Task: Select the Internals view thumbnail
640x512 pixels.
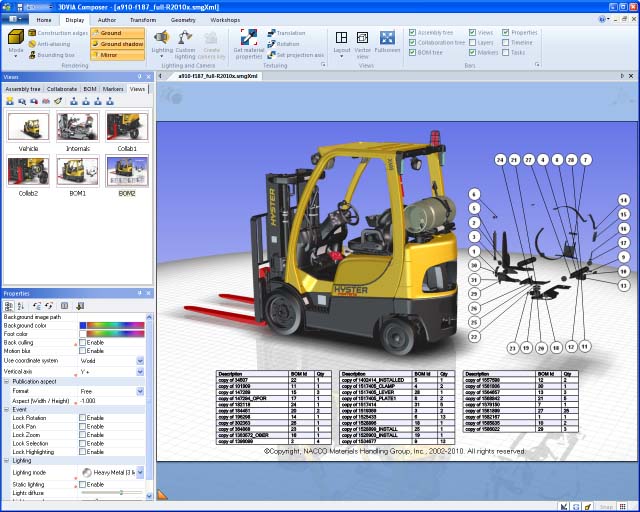Action: click(78, 127)
